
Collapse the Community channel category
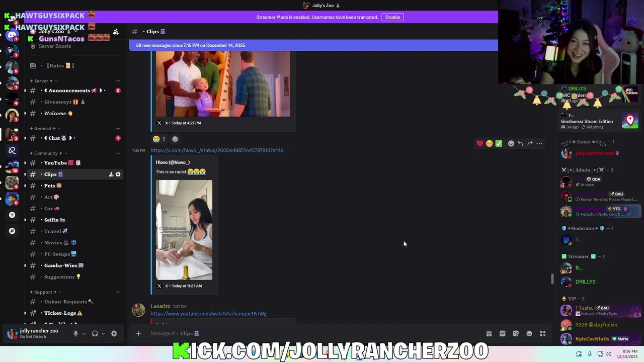point(48,153)
